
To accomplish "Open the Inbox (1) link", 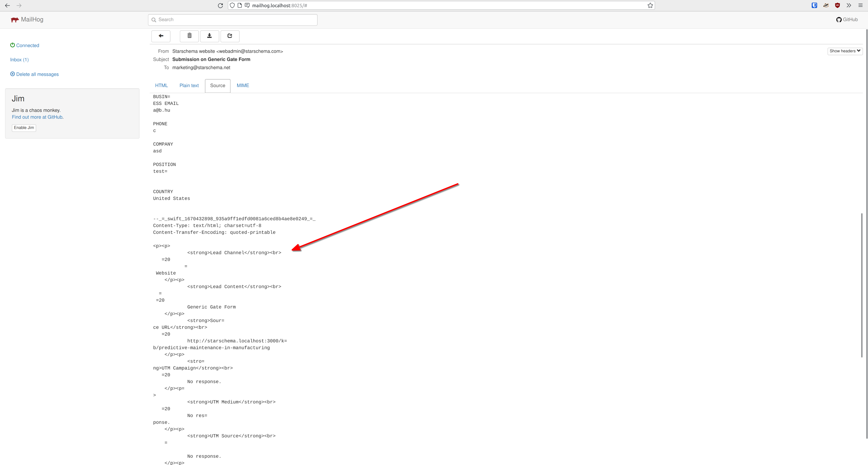I will (19, 59).
